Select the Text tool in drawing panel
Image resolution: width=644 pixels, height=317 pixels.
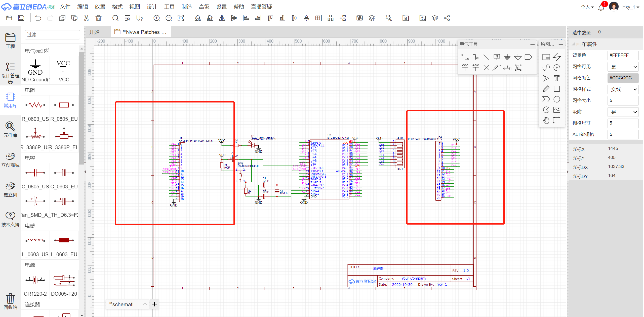coord(557,78)
